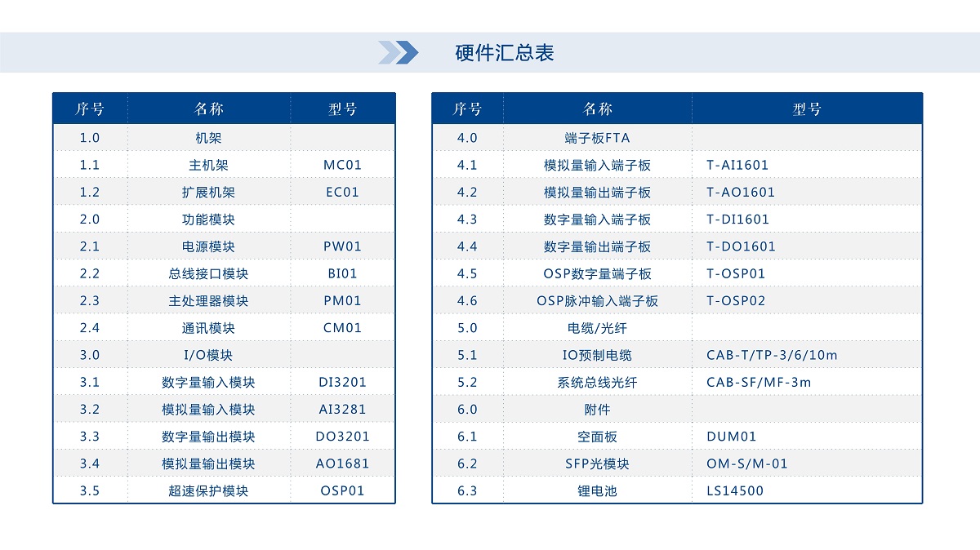Select the LS14500 battery model cell
Screen dimensions: 980x550
tap(735, 491)
